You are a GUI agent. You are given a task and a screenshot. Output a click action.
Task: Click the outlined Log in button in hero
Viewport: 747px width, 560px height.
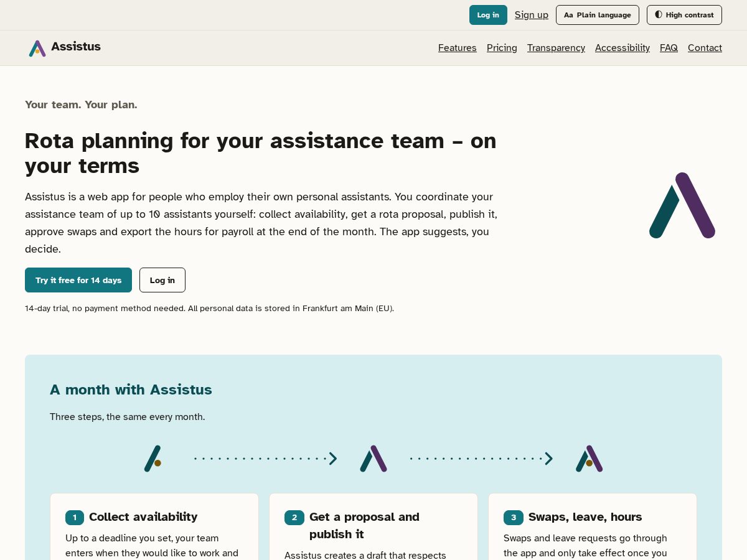(162, 280)
